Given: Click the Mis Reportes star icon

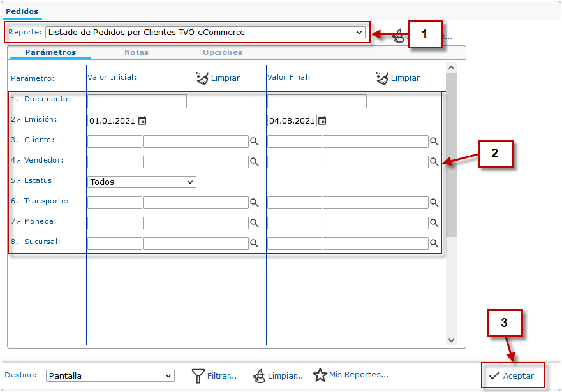Looking at the screenshot, I should coord(320,375).
